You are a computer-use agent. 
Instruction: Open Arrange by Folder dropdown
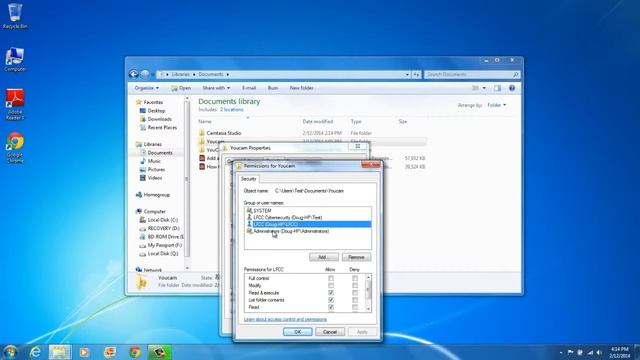click(497, 105)
